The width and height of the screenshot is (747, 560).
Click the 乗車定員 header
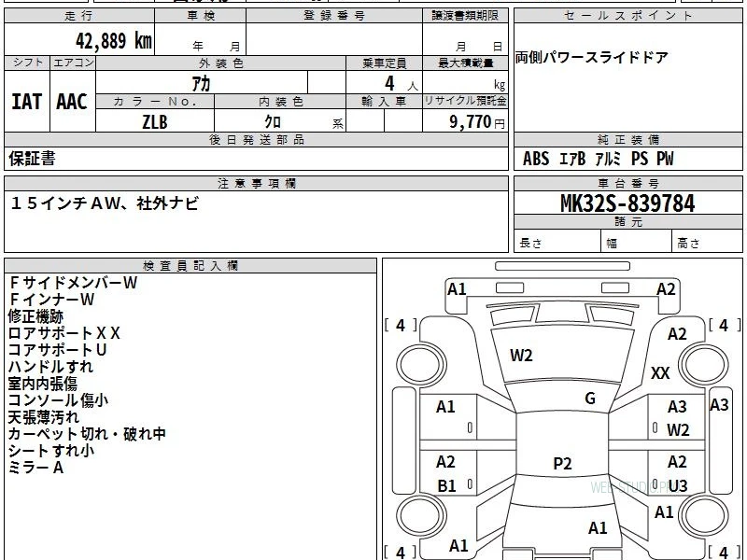click(x=385, y=63)
